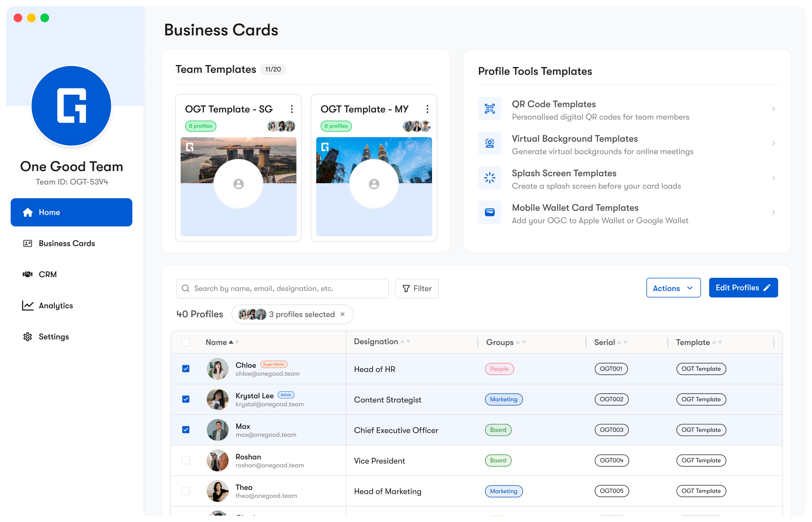This screenshot has height=522, width=812.
Task: Open OGT Template - SG card thumbnail
Action: click(238, 186)
